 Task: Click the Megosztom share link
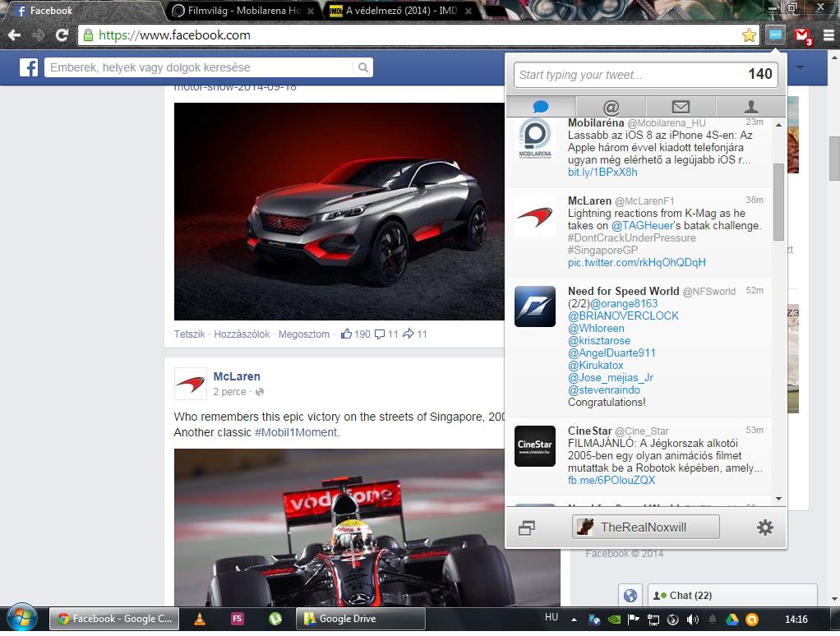(304, 334)
